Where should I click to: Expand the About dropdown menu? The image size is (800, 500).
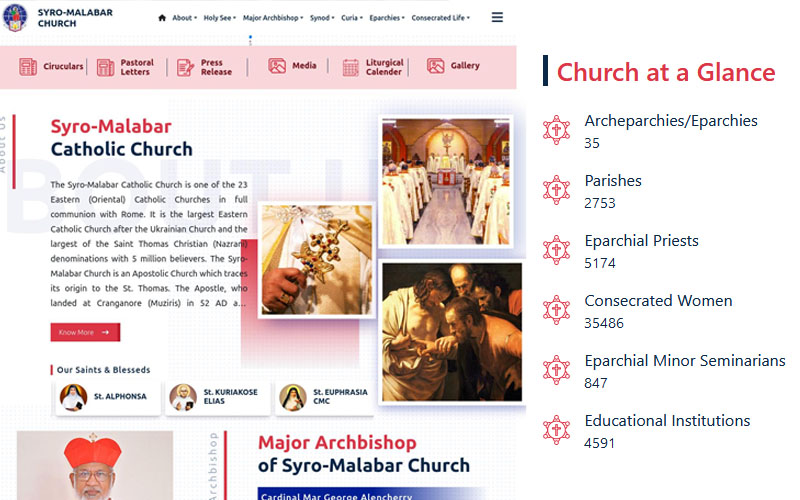(x=184, y=18)
